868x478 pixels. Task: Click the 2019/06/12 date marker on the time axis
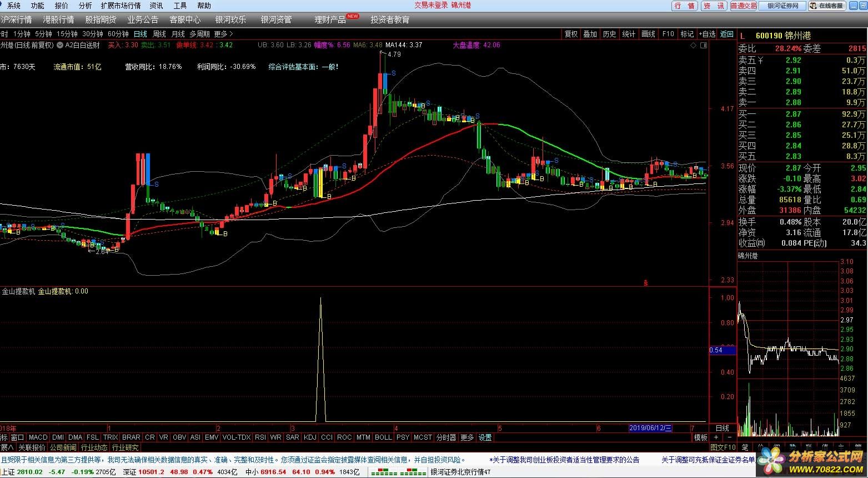pyautogui.click(x=651, y=428)
